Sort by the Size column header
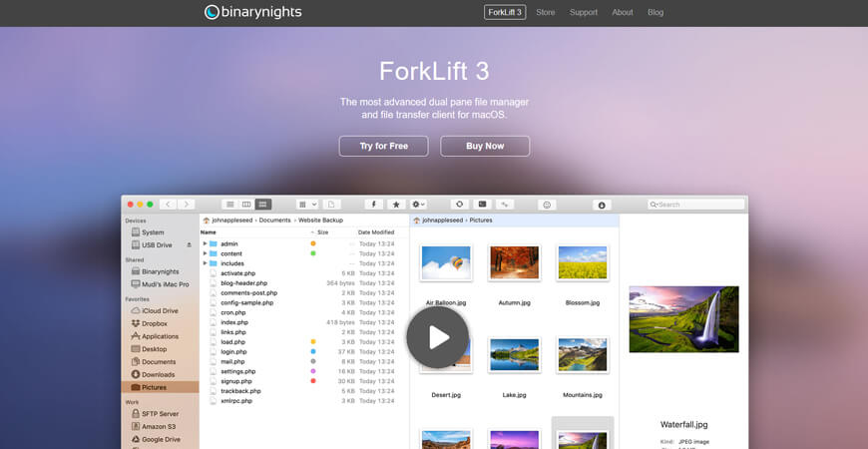This screenshot has width=868, height=449. pos(322,232)
